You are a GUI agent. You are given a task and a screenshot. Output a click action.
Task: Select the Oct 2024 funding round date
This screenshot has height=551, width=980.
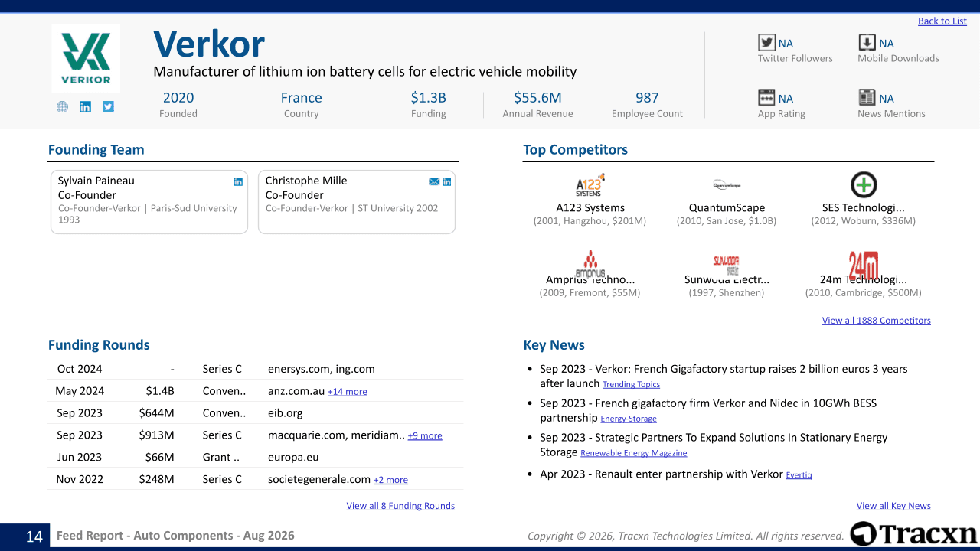80,369
